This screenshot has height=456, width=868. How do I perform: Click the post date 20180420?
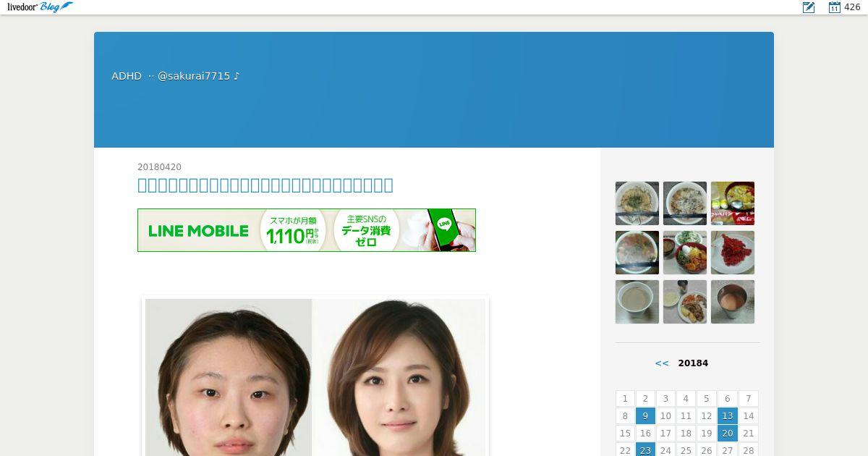coord(159,167)
